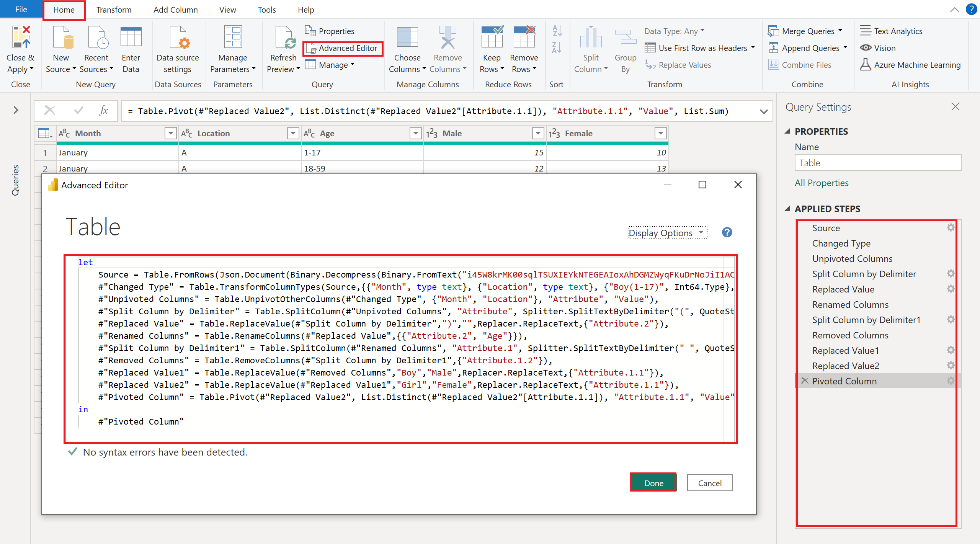This screenshot has width=980, height=544.
Task: Open Location column filter dropdown
Action: tap(293, 133)
